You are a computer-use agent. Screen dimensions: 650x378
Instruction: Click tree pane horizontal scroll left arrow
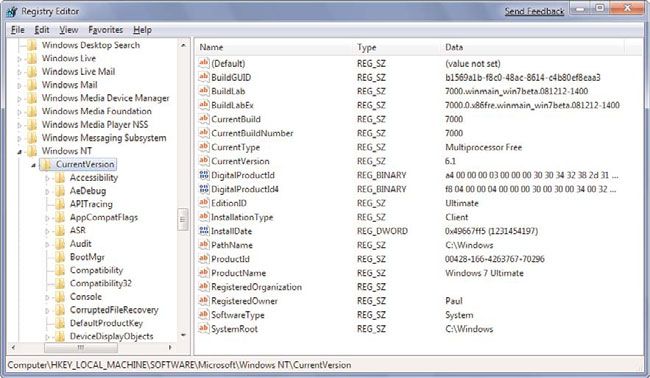13,347
